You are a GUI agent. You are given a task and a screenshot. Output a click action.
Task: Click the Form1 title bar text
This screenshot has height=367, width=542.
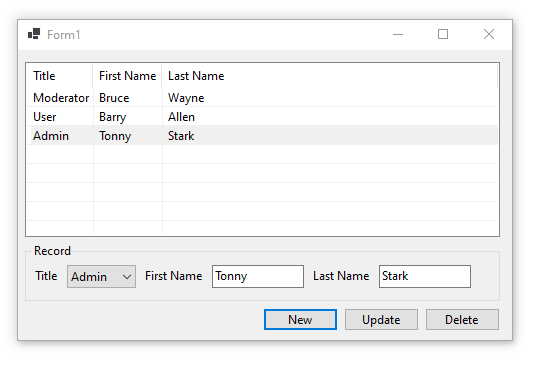[64, 35]
